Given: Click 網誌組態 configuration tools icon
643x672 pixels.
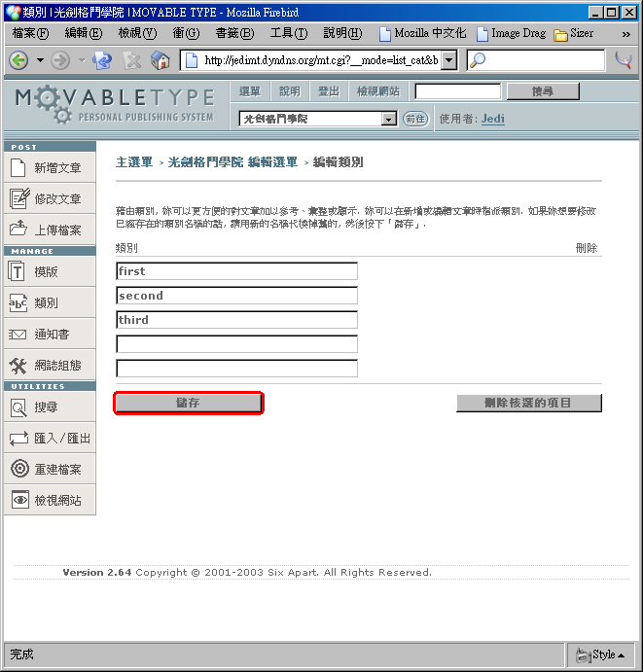Looking at the screenshot, I should [18, 365].
